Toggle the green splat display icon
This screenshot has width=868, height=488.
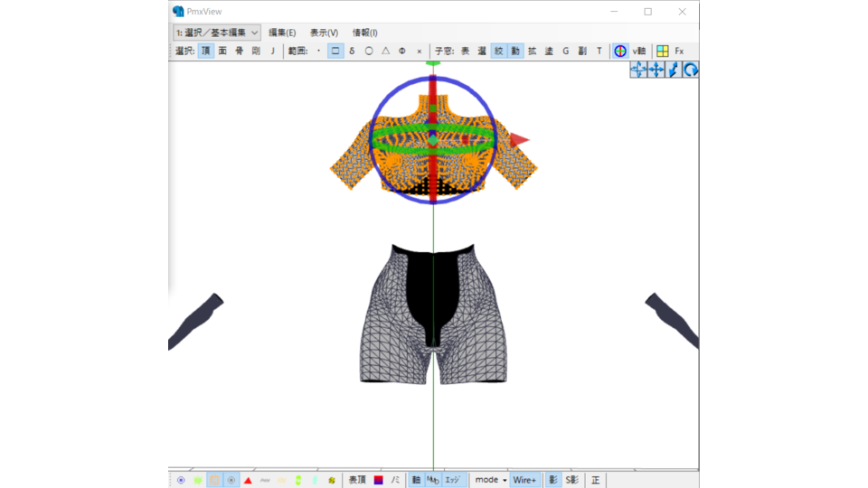(x=198, y=480)
